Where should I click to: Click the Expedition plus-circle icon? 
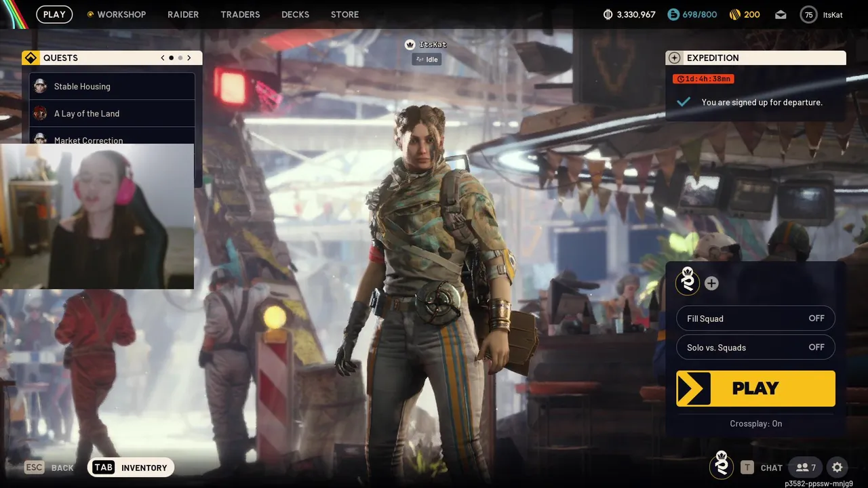[674, 58]
